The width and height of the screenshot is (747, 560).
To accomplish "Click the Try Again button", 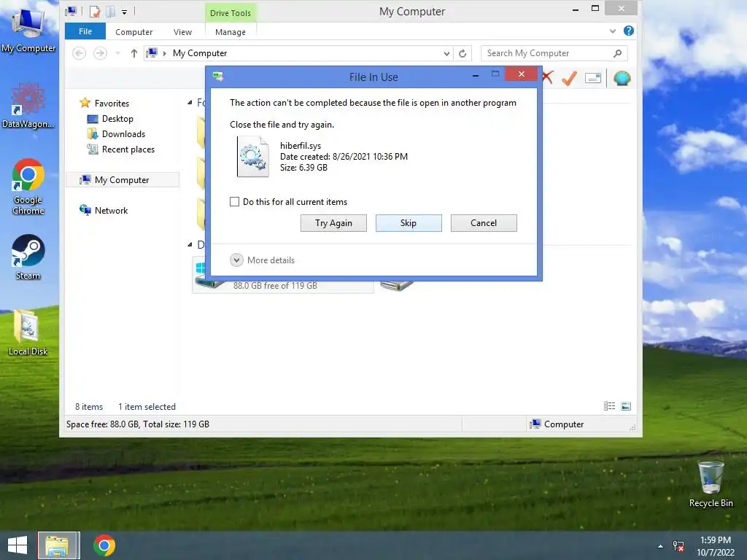I will point(333,223).
